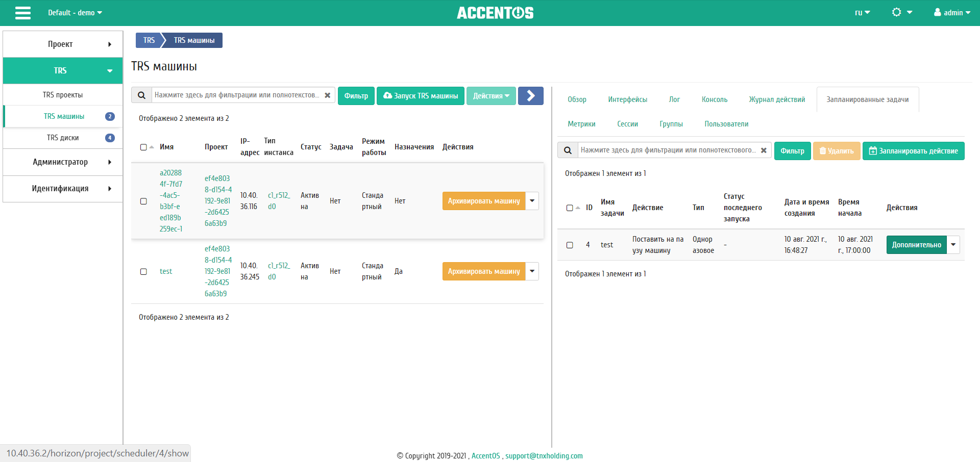The width and height of the screenshot is (980, 462).
Task: Archive machine test via Архивировать машину
Action: 483,271
